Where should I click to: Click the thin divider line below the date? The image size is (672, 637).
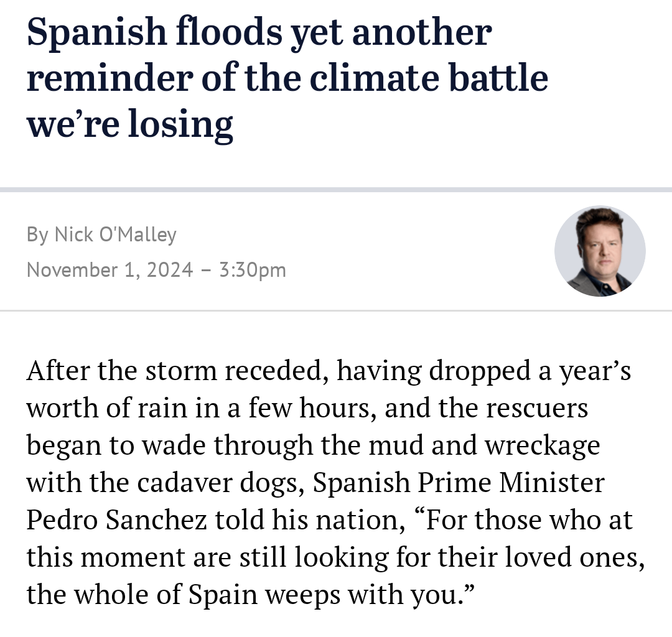click(x=336, y=310)
